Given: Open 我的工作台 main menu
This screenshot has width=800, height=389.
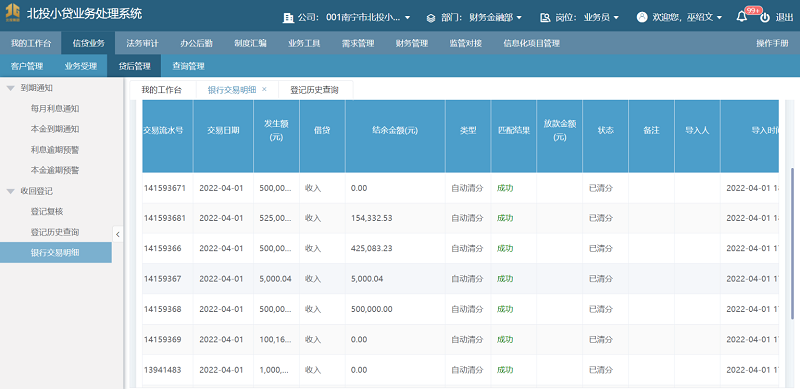Looking at the screenshot, I should tap(31, 43).
